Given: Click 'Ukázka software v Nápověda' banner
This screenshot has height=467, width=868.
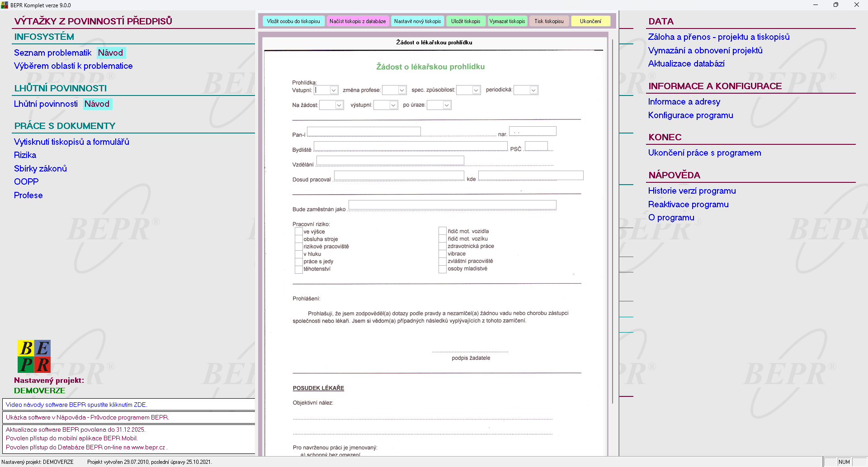Looking at the screenshot, I should coord(129,417).
